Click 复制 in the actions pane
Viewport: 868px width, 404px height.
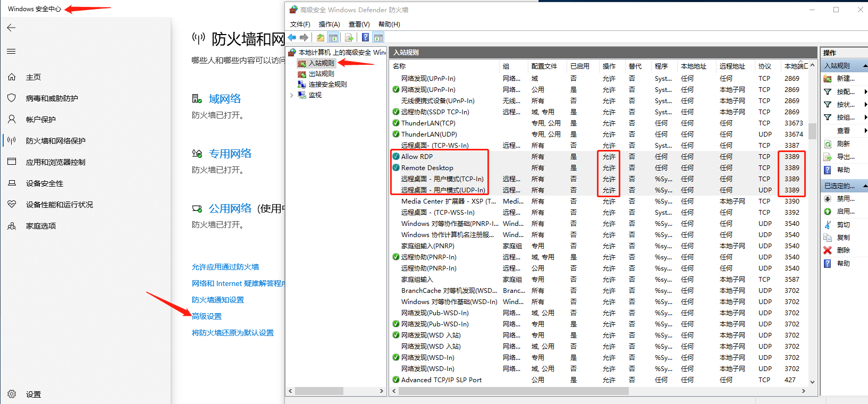click(x=843, y=238)
